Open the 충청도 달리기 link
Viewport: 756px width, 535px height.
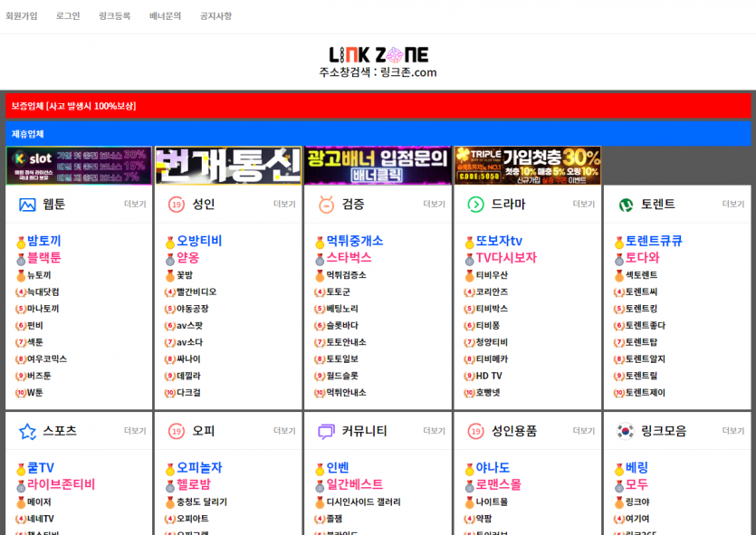pyautogui.click(x=202, y=502)
